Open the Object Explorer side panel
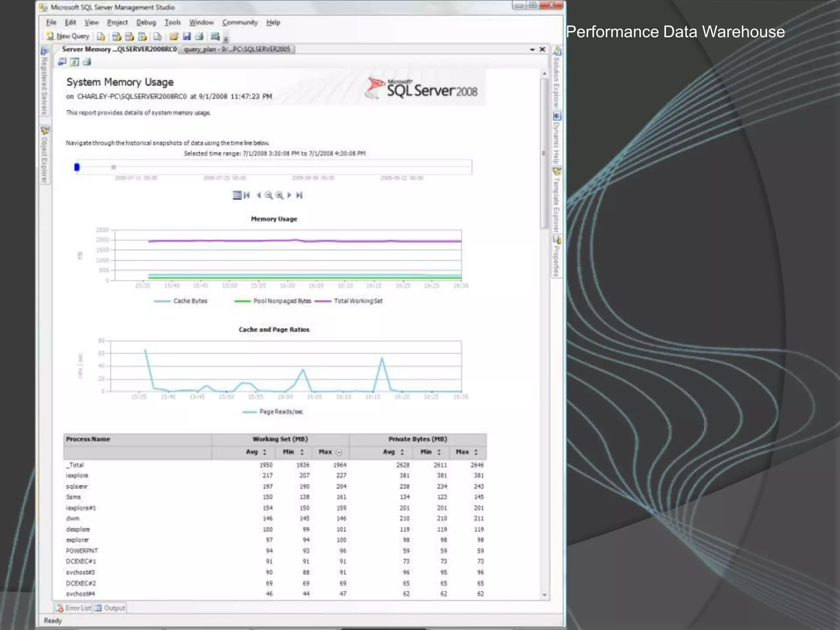This screenshot has width=840, height=630. tap(44, 155)
